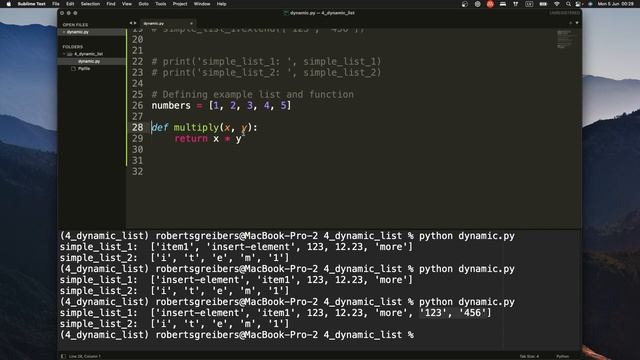The width and height of the screenshot is (640, 360).
Task: Open the Project menu
Action: (180, 4)
